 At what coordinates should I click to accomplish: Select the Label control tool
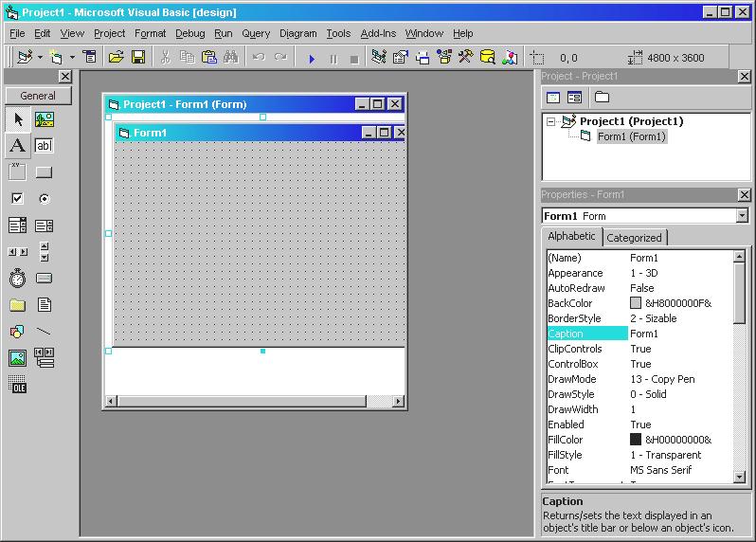pyautogui.click(x=18, y=145)
